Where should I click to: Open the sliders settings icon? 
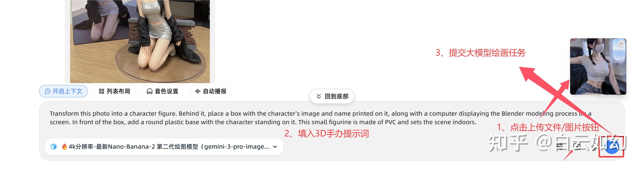pos(560,146)
